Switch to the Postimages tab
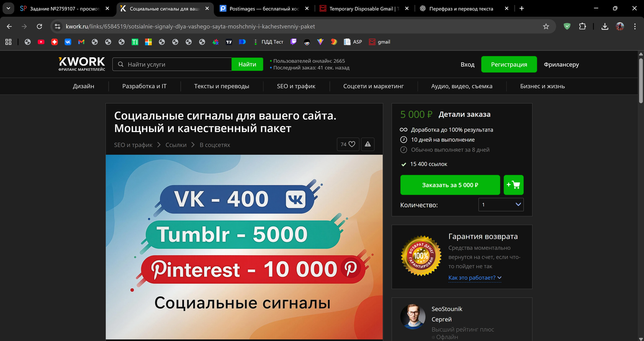The height and width of the screenshot is (341, 644). click(265, 9)
